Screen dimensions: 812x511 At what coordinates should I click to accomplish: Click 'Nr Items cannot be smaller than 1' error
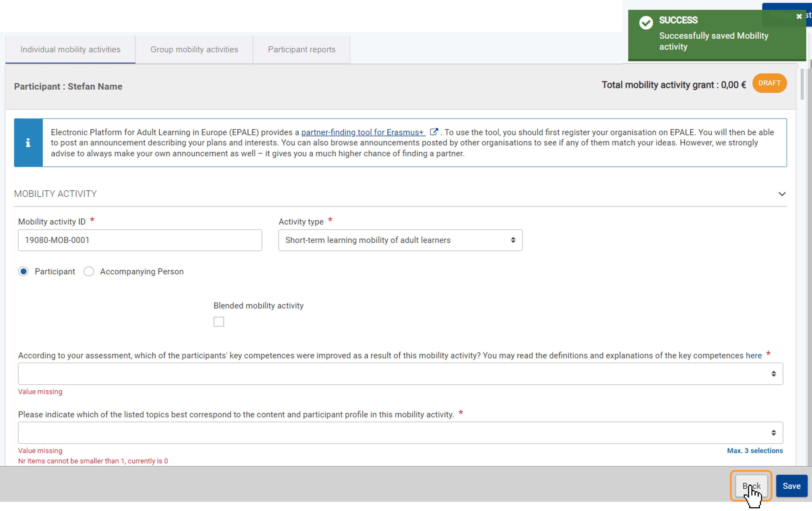point(93,461)
